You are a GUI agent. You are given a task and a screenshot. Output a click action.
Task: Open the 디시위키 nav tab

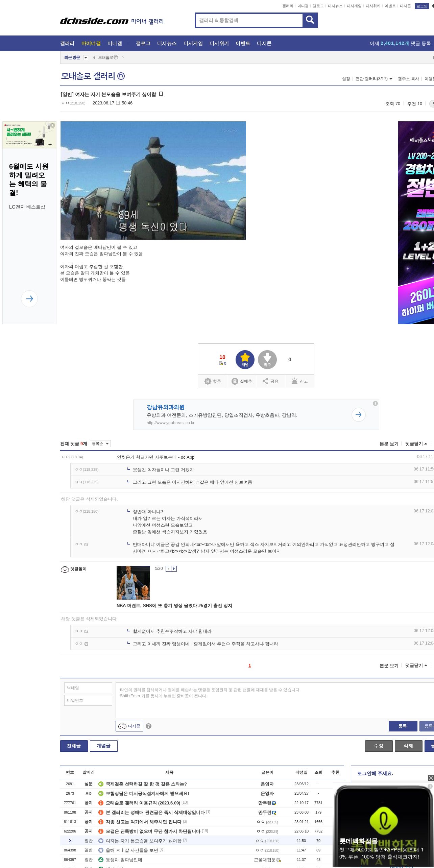point(219,43)
